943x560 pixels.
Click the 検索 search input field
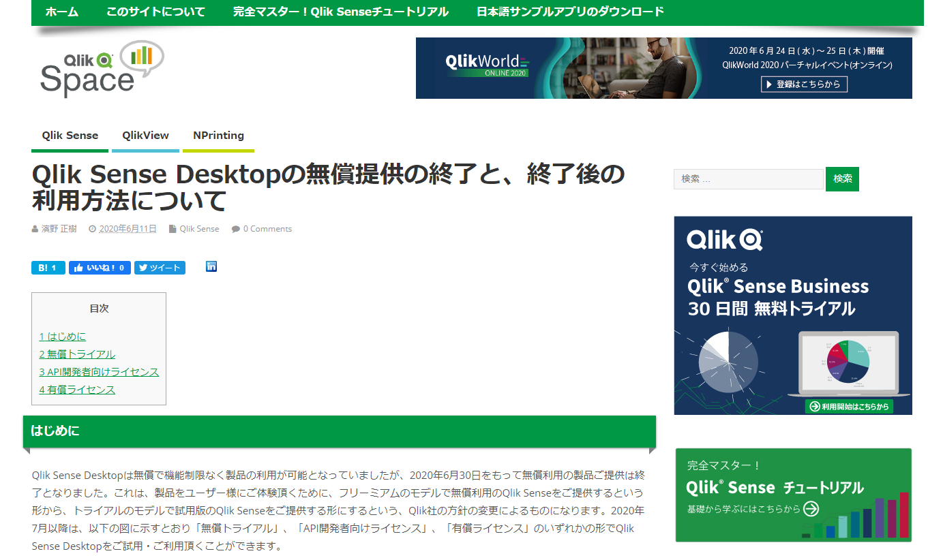[749, 179]
